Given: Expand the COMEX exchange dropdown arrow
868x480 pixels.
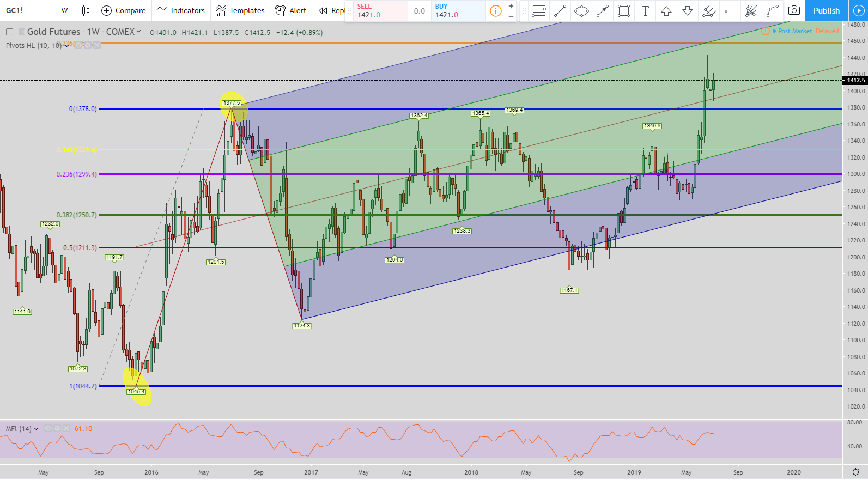Looking at the screenshot, I should (x=138, y=32).
